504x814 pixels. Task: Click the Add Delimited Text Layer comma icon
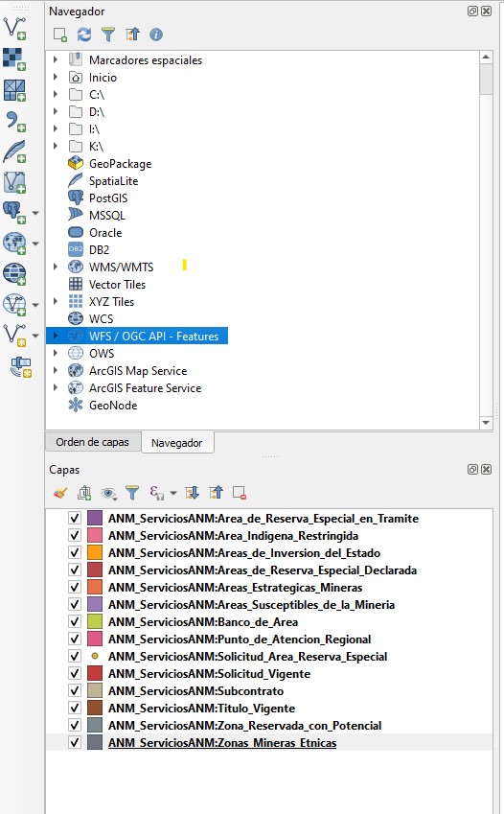(x=14, y=121)
